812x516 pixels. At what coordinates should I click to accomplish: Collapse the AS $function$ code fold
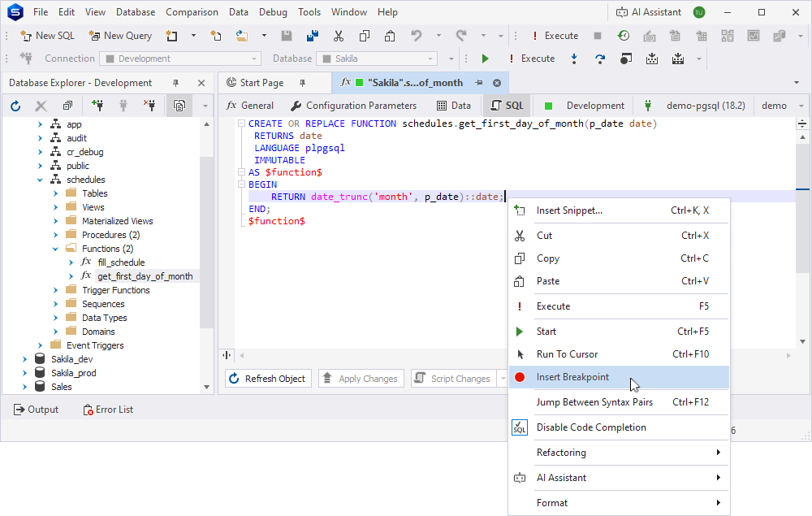tap(241, 172)
